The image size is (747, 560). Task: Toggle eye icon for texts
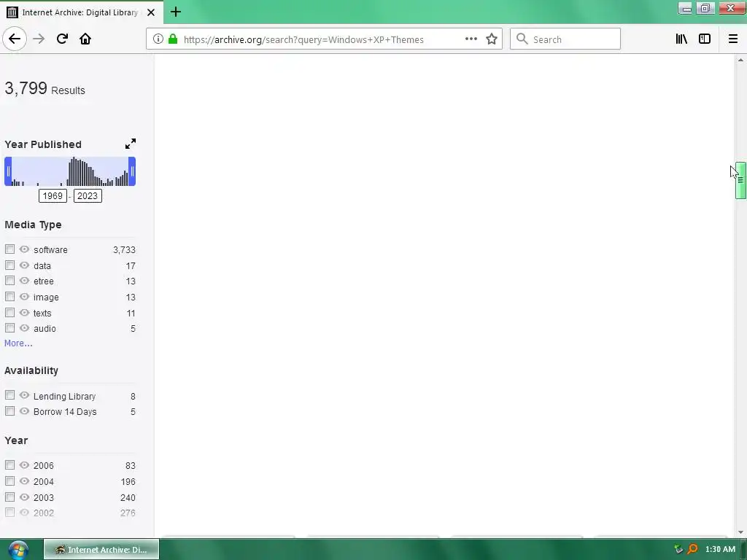pyautogui.click(x=24, y=313)
